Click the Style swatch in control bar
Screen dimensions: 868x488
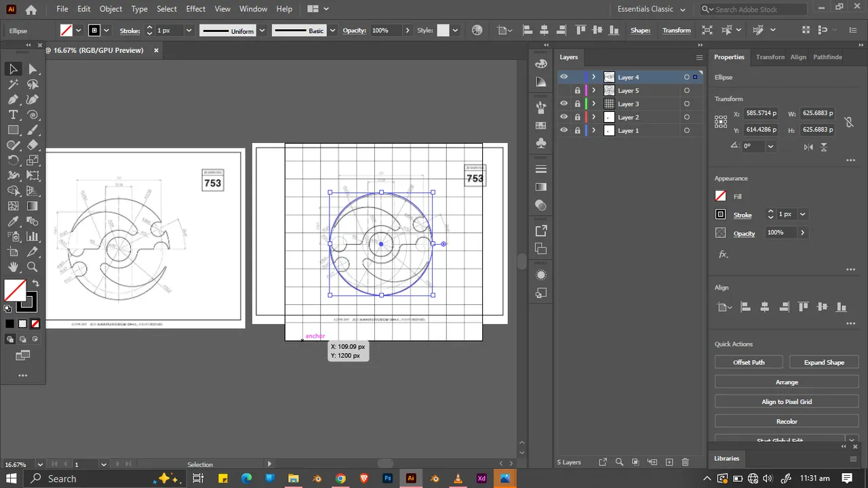(x=443, y=30)
